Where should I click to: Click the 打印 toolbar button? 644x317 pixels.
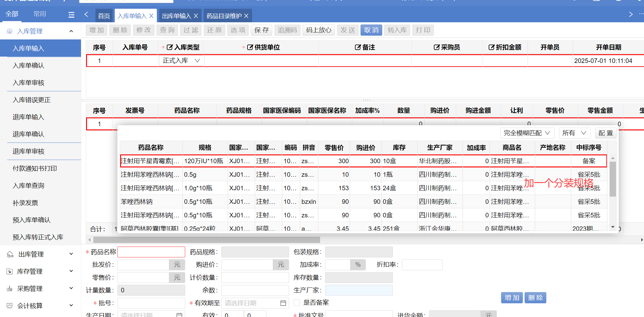tap(423, 30)
